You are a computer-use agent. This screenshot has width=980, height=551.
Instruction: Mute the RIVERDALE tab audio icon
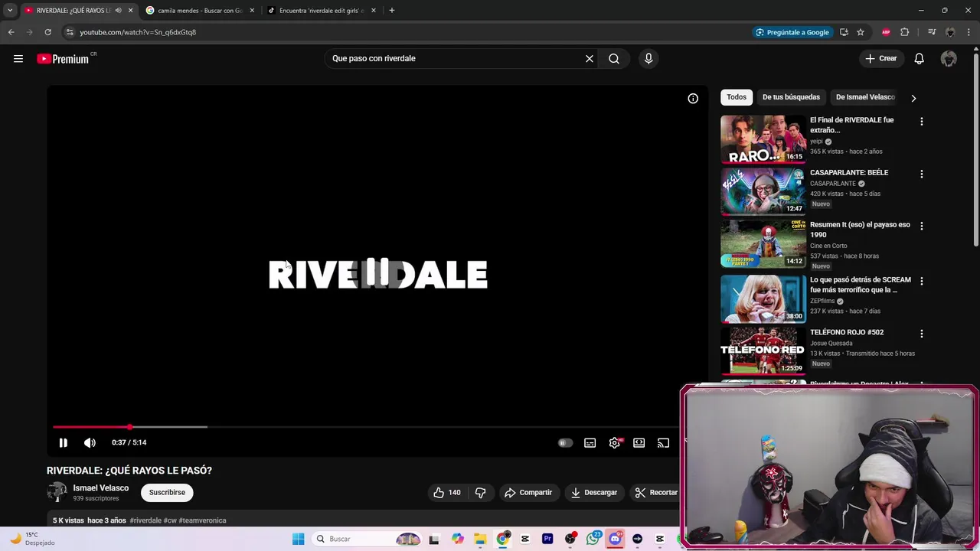click(x=118, y=11)
